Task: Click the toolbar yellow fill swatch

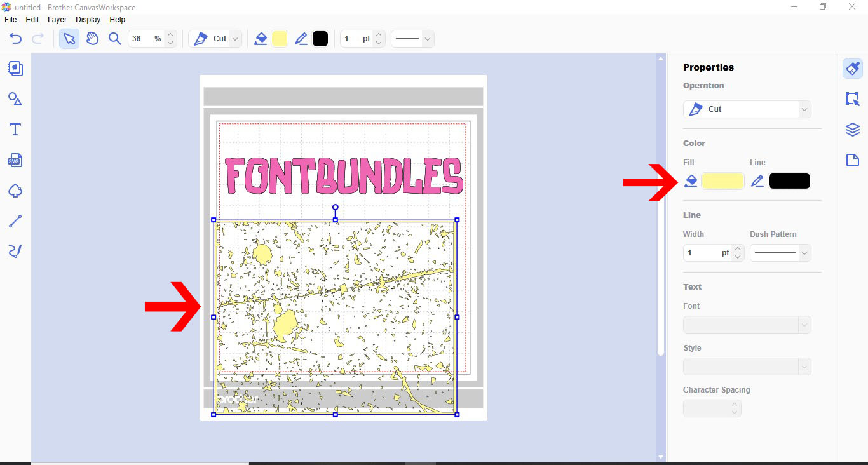Action: pos(280,39)
